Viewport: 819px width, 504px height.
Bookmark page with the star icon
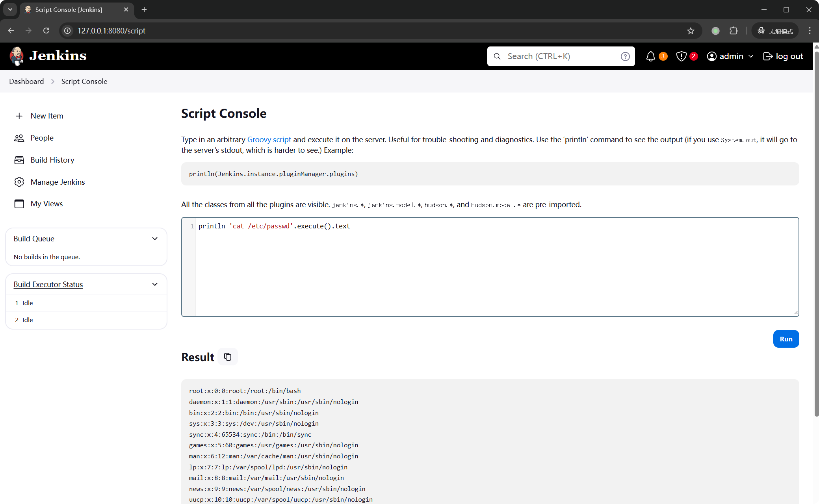(691, 31)
